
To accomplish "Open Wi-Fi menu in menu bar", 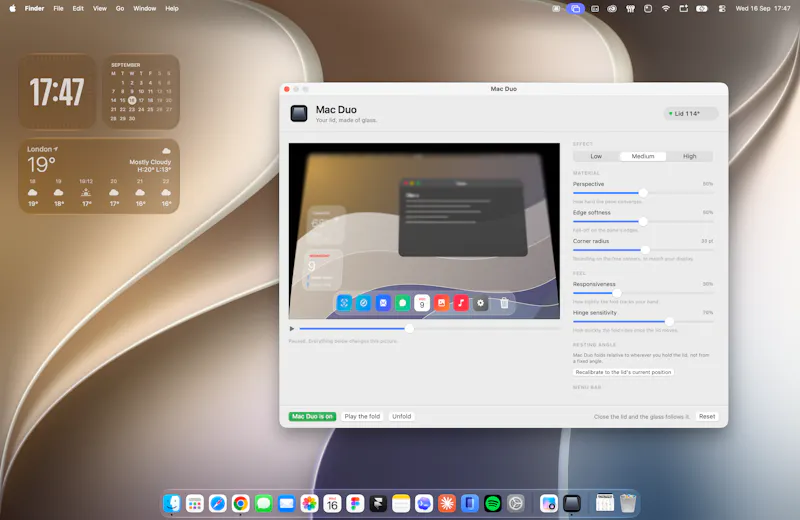I will [x=665, y=8].
